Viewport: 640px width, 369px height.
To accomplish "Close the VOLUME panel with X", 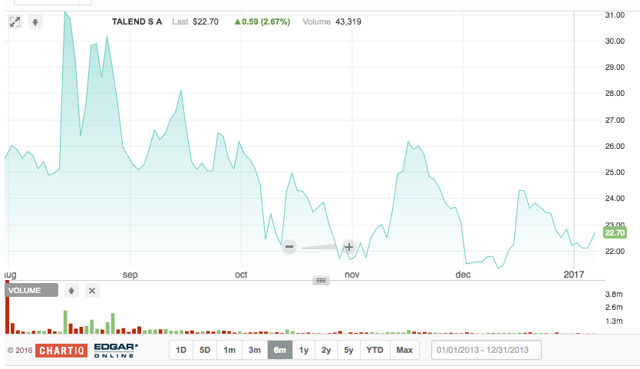I will [92, 291].
